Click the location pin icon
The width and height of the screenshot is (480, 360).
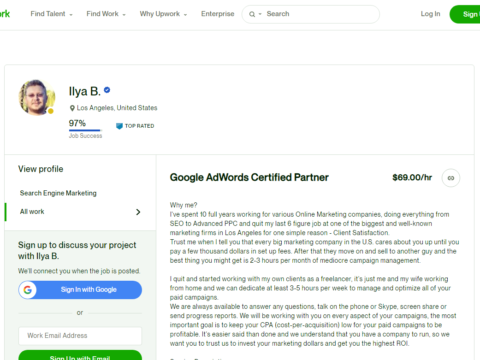point(72,108)
